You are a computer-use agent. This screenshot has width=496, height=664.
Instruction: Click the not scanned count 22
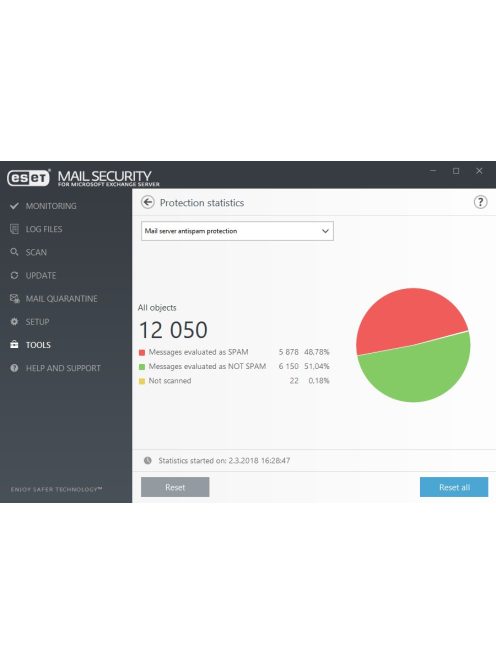[294, 381]
